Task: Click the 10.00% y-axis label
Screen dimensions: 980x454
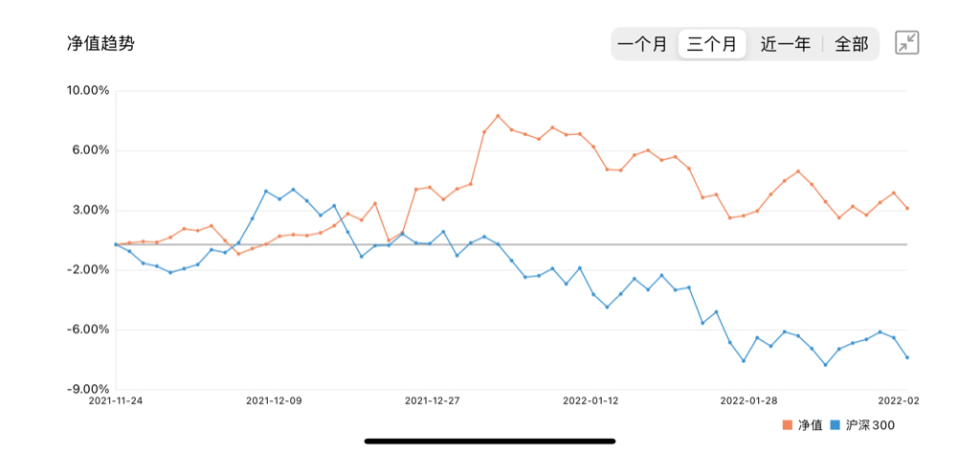Action: (90, 91)
